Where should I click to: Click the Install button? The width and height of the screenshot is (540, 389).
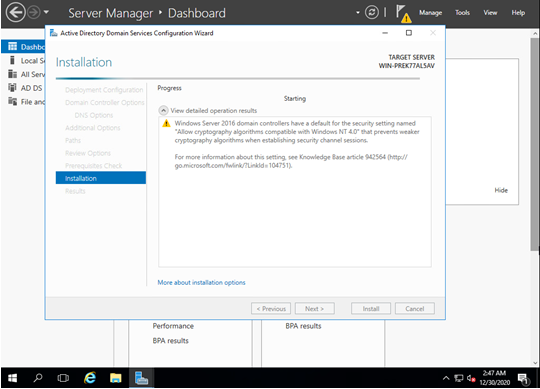pos(371,308)
